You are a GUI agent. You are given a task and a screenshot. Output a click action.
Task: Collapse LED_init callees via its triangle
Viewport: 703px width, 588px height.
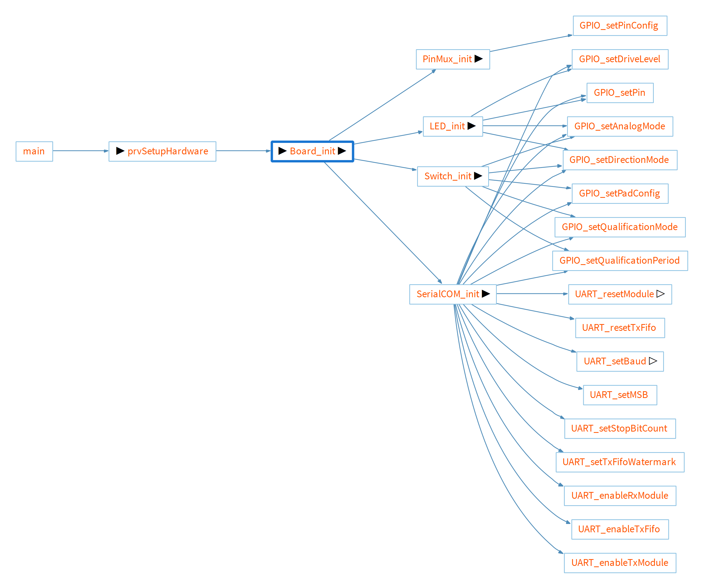tap(472, 126)
